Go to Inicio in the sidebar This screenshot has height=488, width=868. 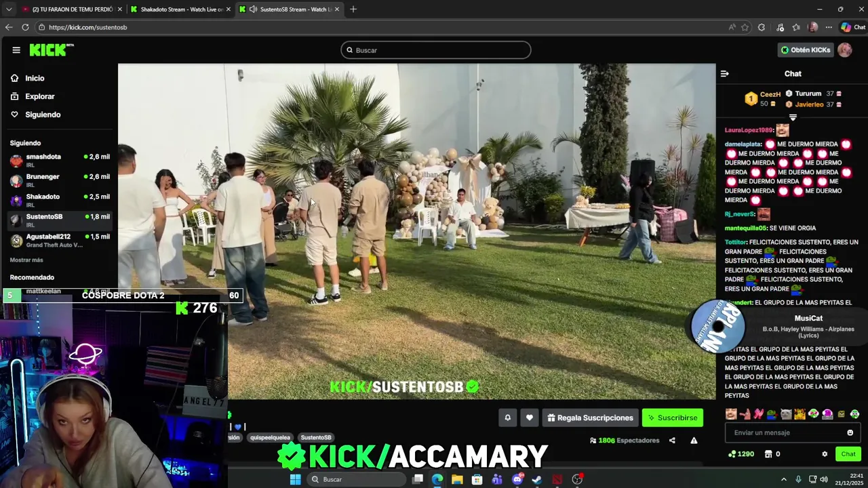[35, 78]
